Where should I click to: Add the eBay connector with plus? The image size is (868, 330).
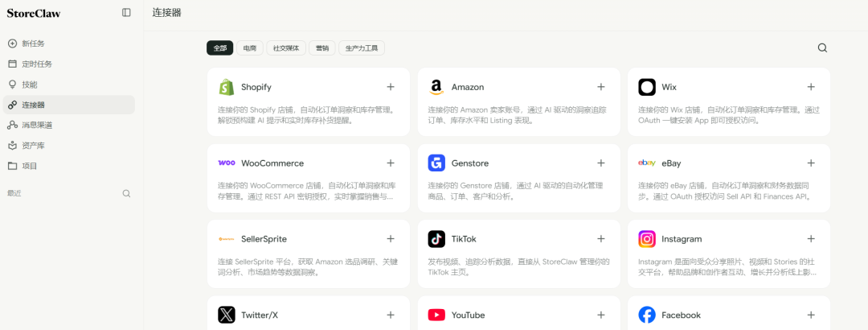click(x=811, y=163)
